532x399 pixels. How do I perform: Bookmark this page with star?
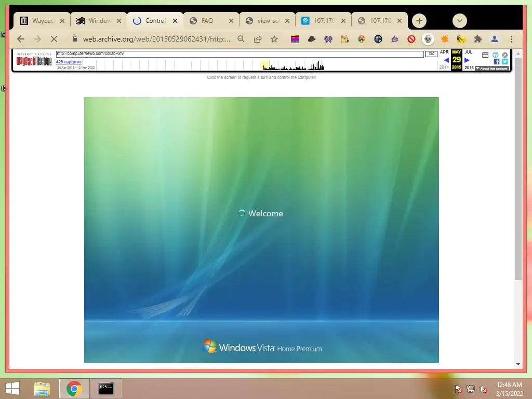click(x=274, y=39)
